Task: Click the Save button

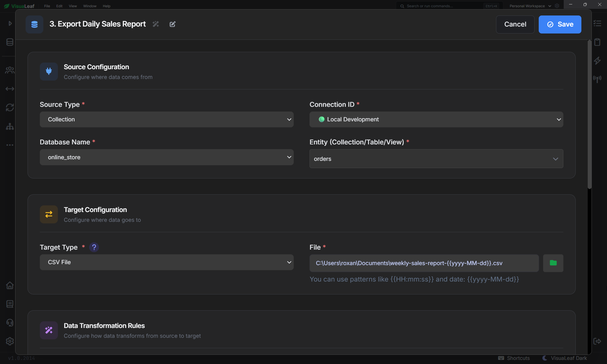Action: (x=560, y=24)
